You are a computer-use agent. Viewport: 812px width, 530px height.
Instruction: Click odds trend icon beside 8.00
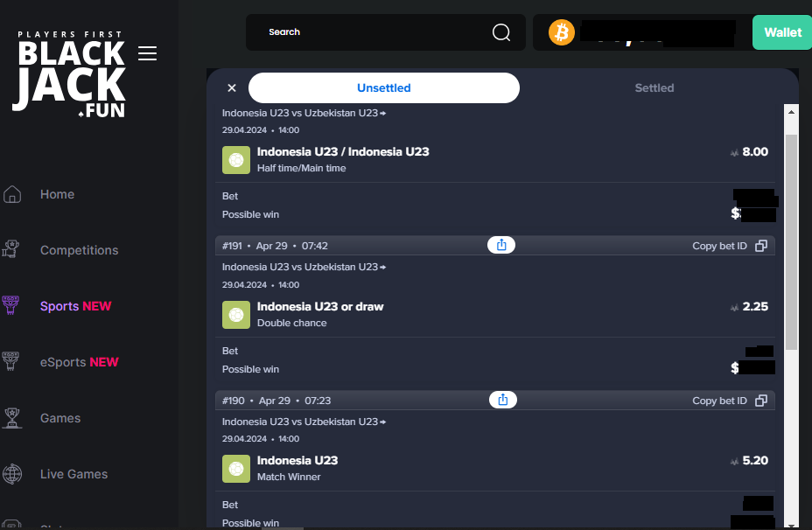click(734, 153)
